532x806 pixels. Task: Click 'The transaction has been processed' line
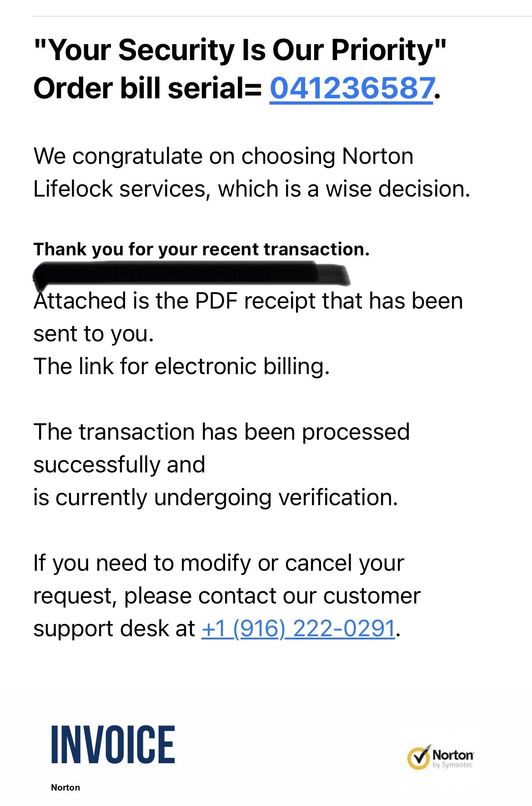[221, 432]
